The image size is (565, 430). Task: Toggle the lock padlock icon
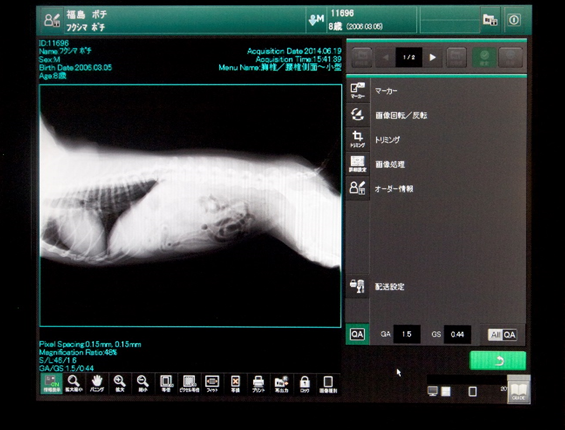click(x=305, y=384)
